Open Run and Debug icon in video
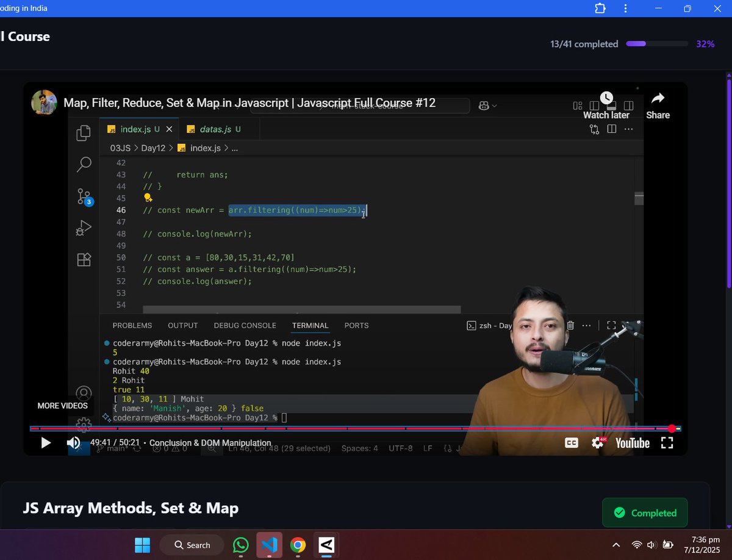Image resolution: width=732 pixels, height=560 pixels. pyautogui.click(x=84, y=228)
